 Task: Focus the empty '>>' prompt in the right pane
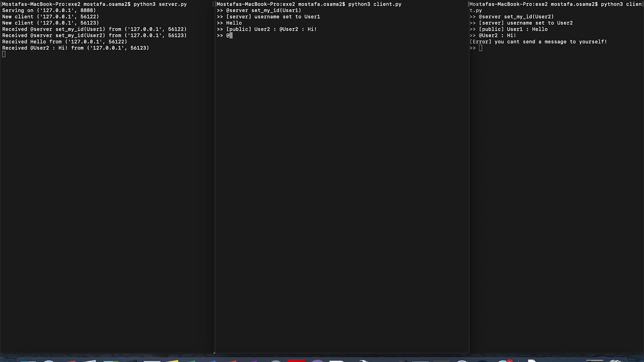pos(476,48)
